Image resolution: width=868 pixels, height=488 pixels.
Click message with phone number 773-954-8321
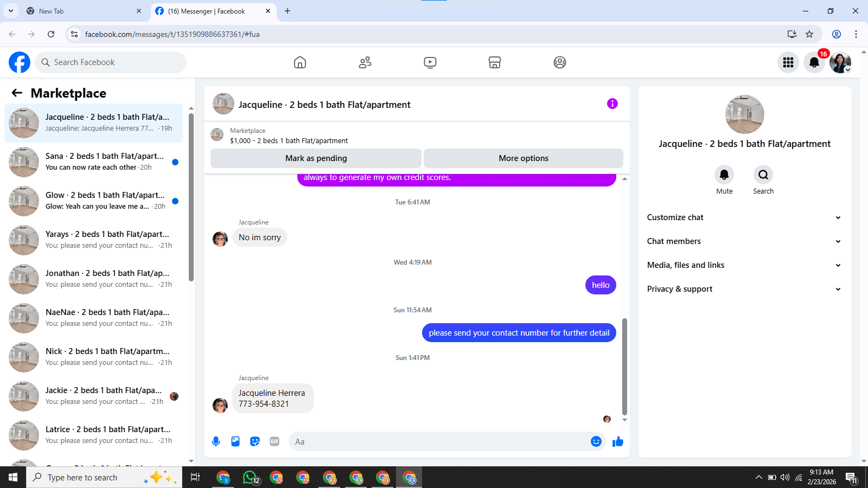pyautogui.click(x=273, y=399)
